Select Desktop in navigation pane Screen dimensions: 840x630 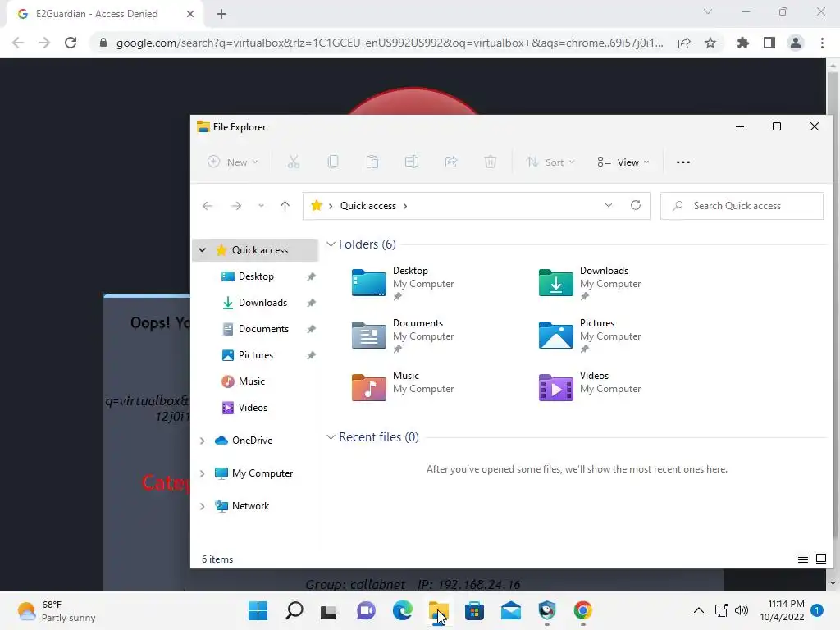[x=256, y=276]
